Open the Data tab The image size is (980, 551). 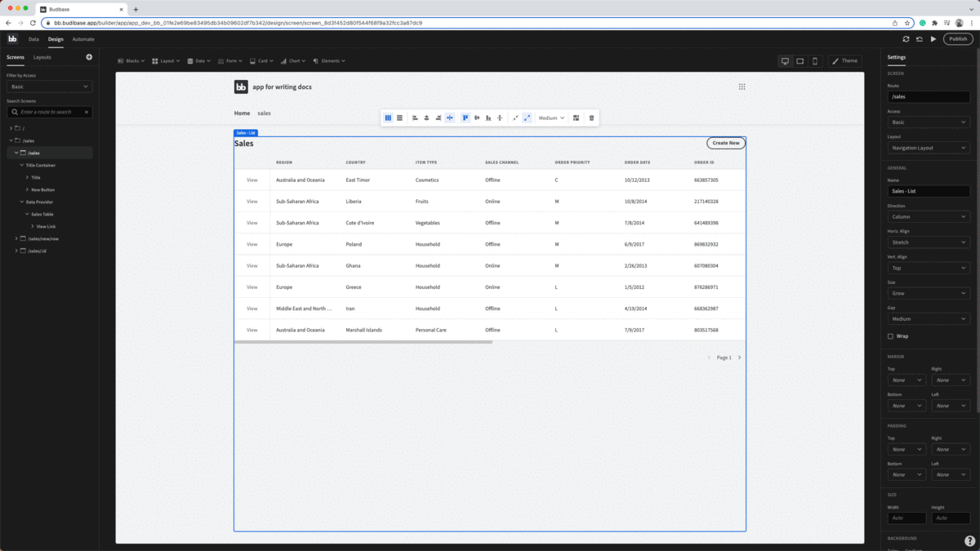33,39
